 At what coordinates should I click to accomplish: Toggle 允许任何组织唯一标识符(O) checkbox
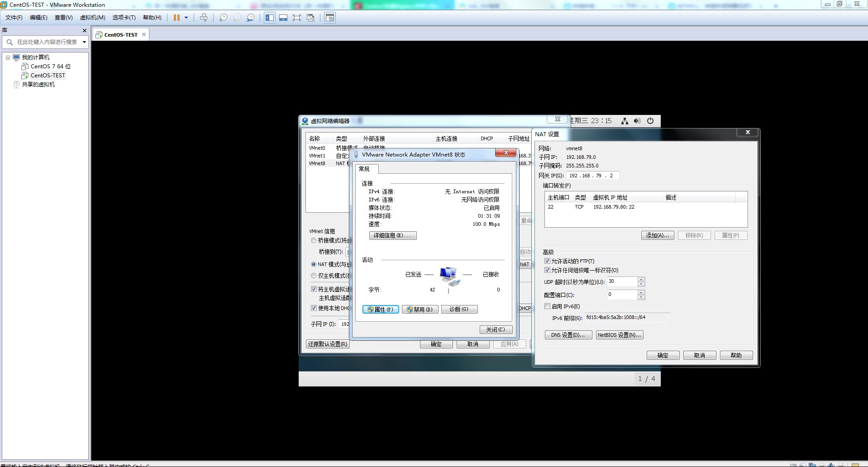tap(548, 270)
